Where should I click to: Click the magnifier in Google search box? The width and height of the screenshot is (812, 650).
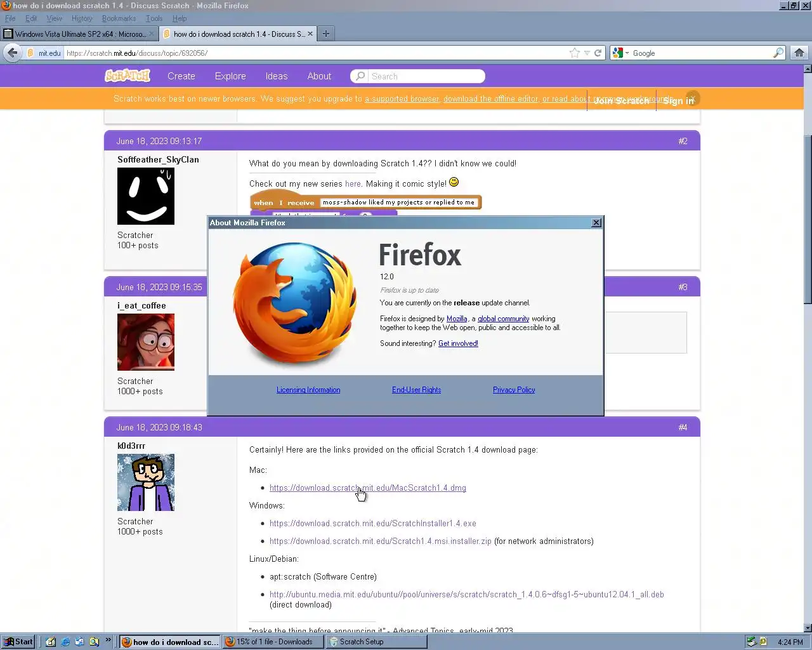(x=778, y=53)
